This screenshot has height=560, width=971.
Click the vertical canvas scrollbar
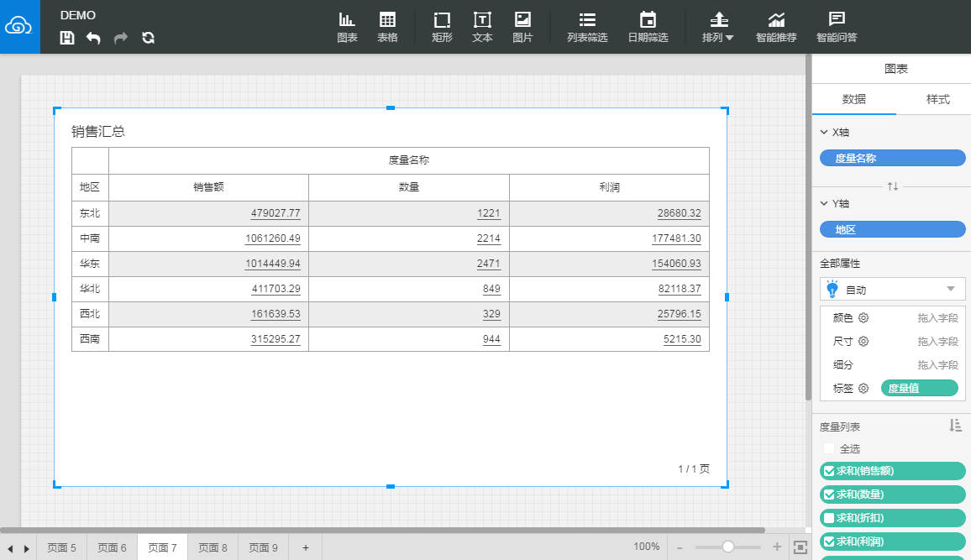click(x=808, y=228)
